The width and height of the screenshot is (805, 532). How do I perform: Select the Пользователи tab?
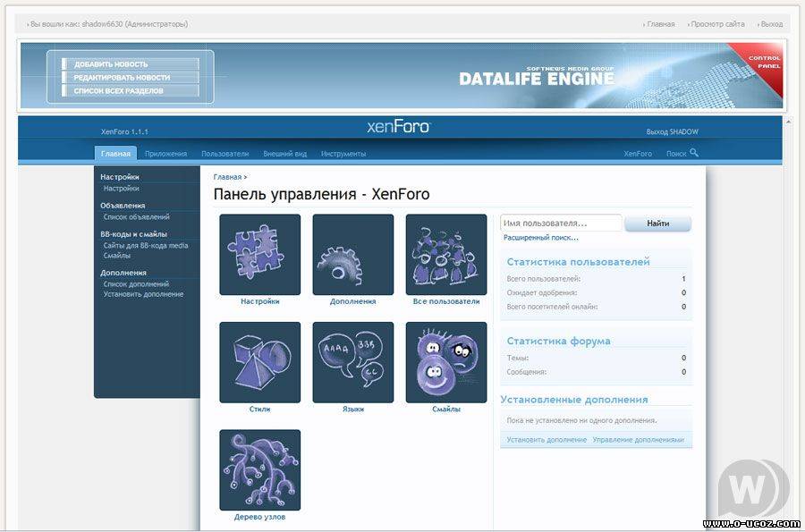(x=225, y=154)
